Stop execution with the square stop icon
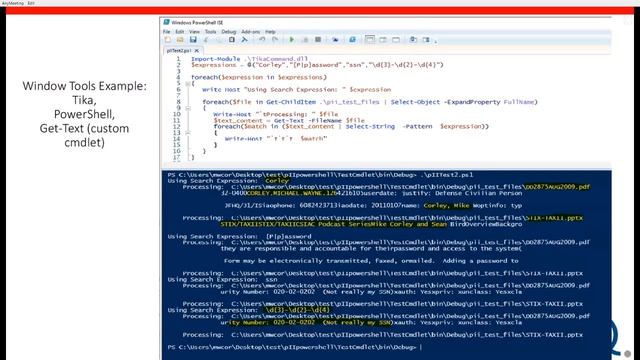This screenshot has height=360, width=640. point(318,40)
